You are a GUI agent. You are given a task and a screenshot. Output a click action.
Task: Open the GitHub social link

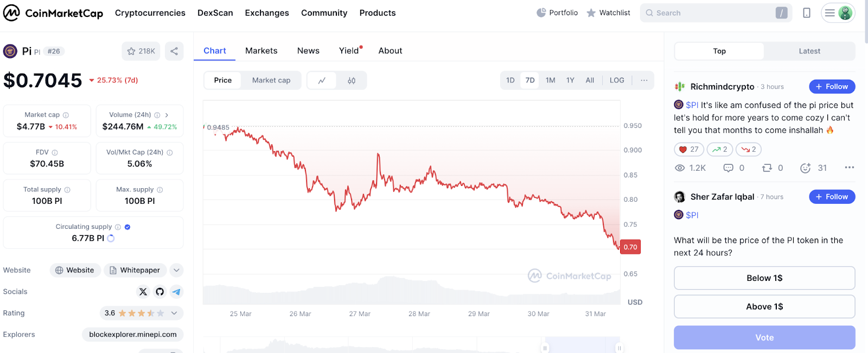159,292
